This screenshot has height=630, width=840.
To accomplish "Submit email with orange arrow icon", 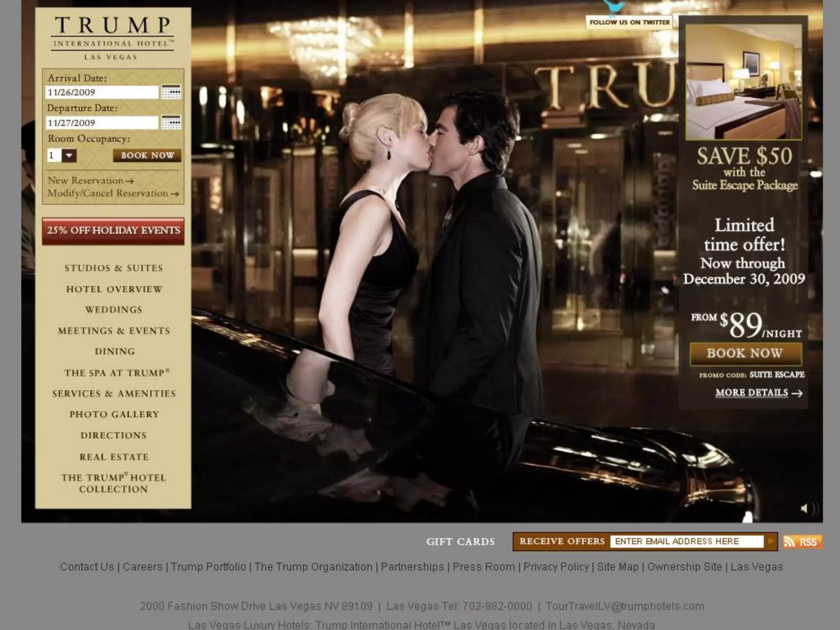I will click(x=771, y=541).
